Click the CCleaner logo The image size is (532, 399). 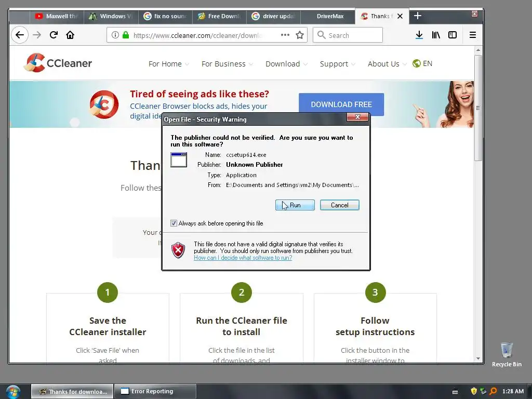(x=58, y=63)
